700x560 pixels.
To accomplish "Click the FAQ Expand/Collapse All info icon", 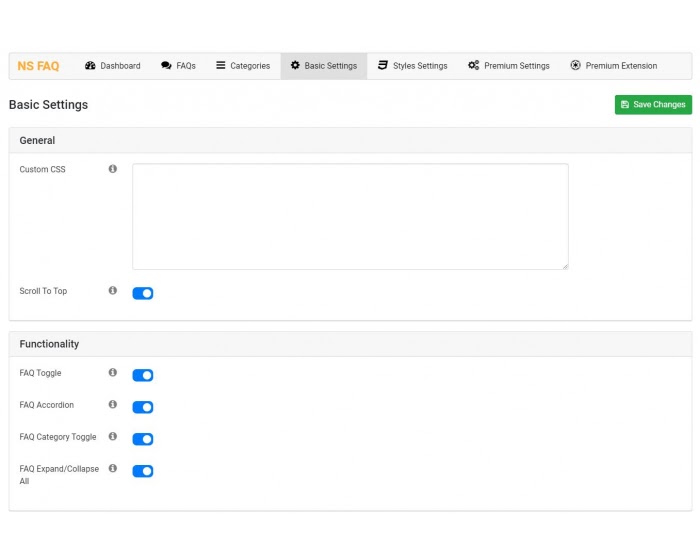I will [x=113, y=469].
